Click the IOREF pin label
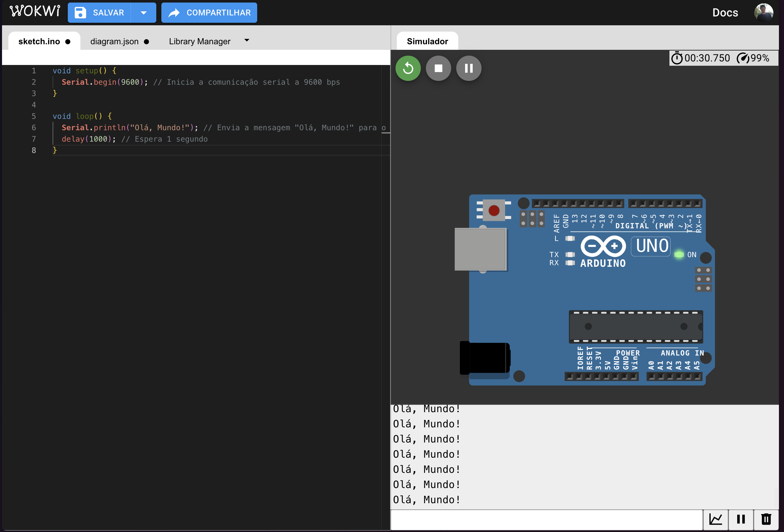The height and width of the screenshot is (532, 784). (580, 358)
